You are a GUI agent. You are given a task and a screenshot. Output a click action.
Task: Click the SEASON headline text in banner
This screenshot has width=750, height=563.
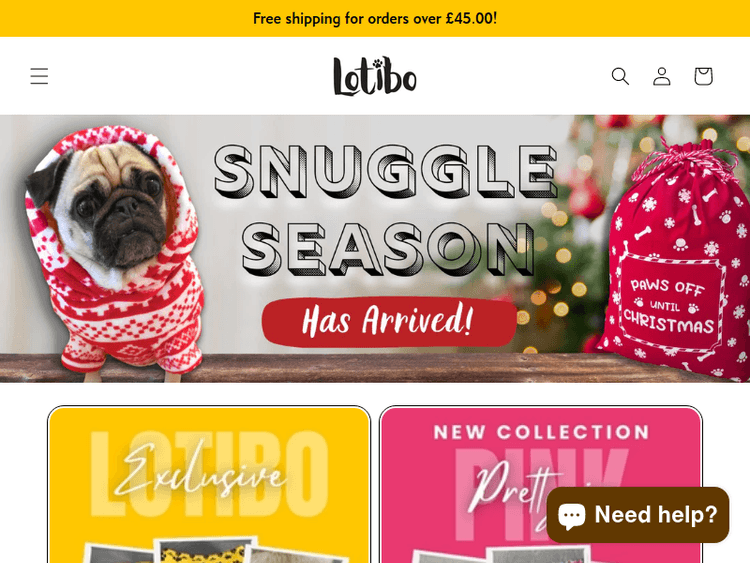pos(388,249)
